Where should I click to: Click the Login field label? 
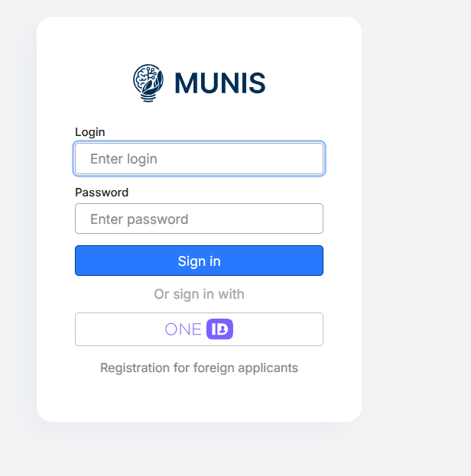tap(90, 132)
